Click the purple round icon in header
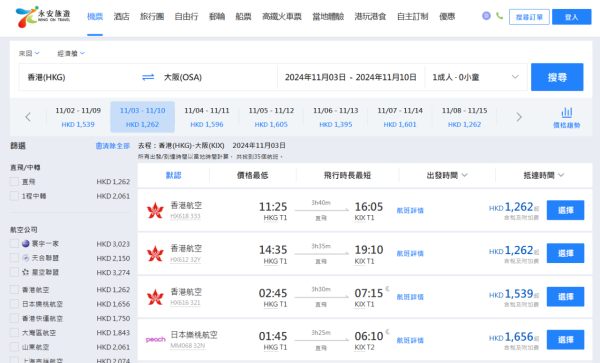600x363 pixels. pyautogui.click(x=486, y=16)
